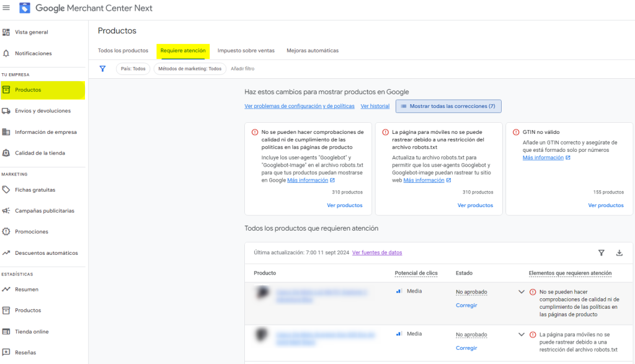Click the table filter icon beside download
635x364 pixels.
[601, 252]
